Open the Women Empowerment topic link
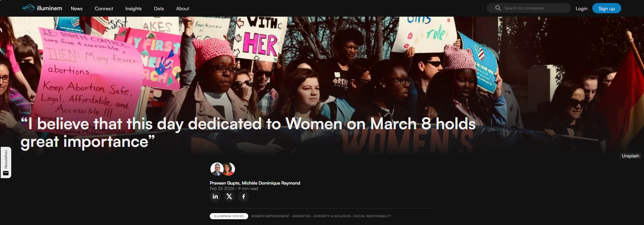 click(x=270, y=216)
